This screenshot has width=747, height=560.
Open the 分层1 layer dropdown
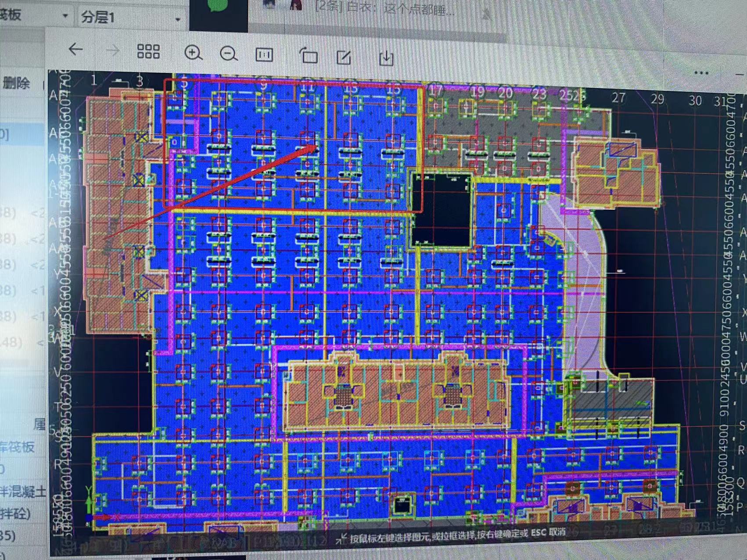131,18
